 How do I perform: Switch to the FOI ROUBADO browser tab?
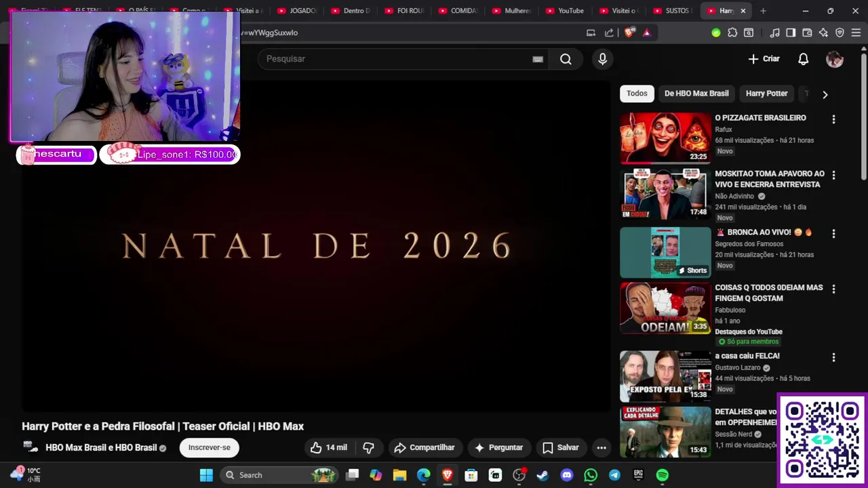click(x=405, y=11)
